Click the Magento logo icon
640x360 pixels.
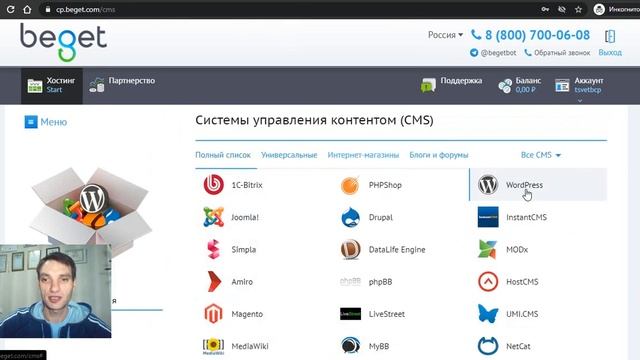213,313
